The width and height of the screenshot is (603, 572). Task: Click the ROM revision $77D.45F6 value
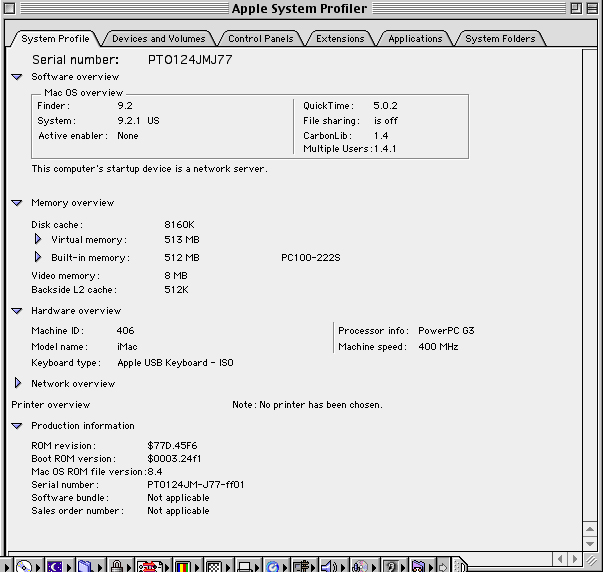click(172, 446)
